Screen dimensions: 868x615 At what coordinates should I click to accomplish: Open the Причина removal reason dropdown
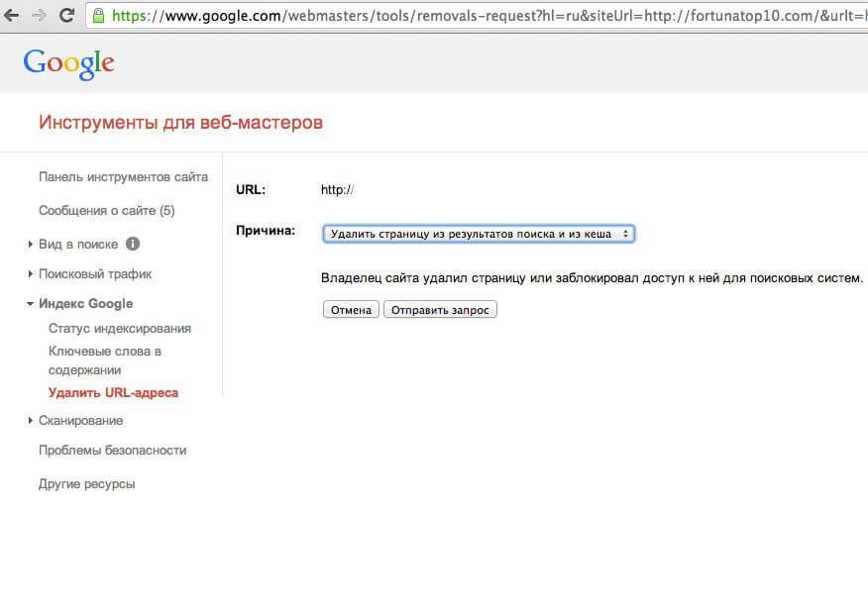tap(479, 234)
